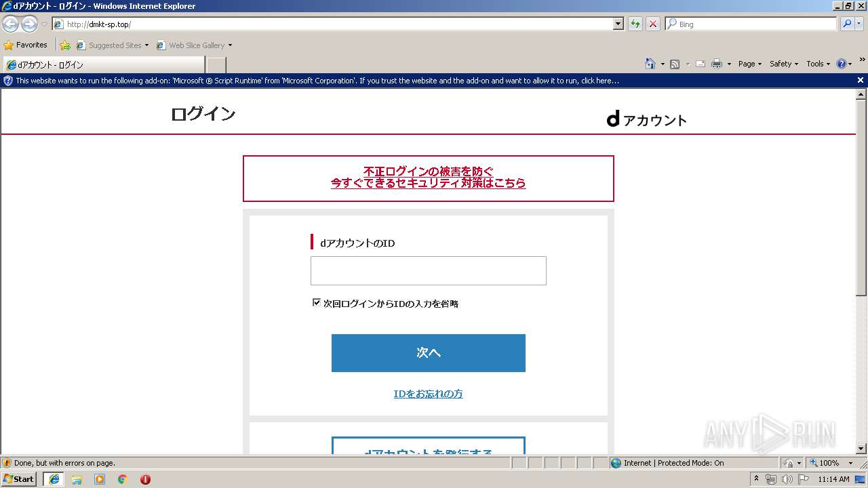Screen dimensions: 868x488
Task: Click the 11:14 AM clock
Action: point(833,479)
